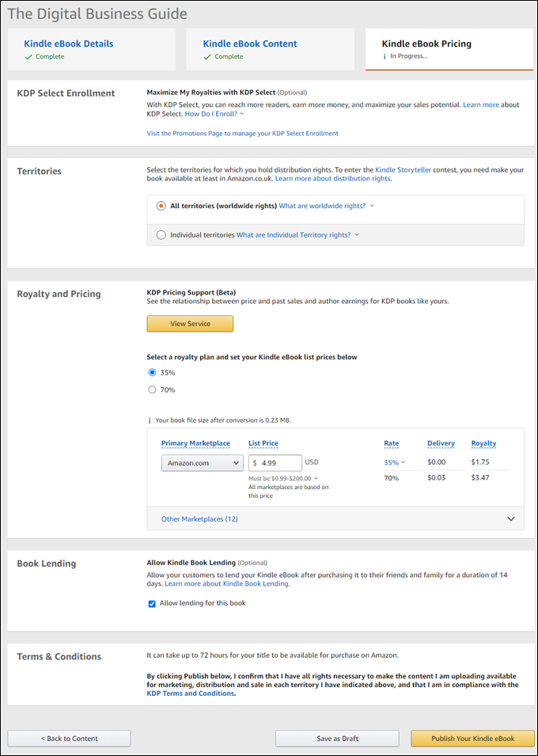Open the Primary Marketplace Amazon.com dropdown
Screen dimensions: 538x756
[202, 463]
